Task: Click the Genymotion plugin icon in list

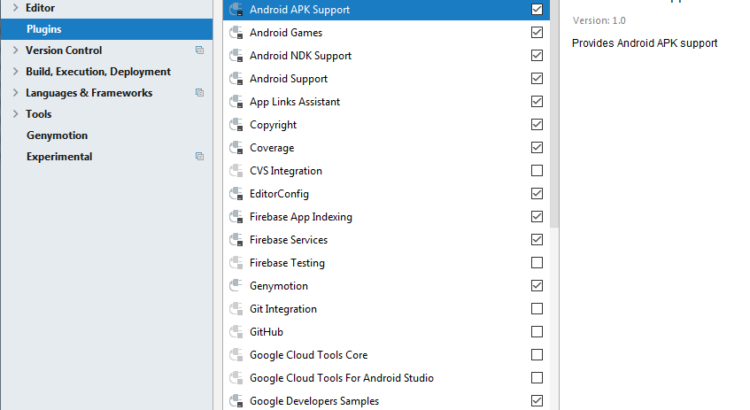Action: 236,286
